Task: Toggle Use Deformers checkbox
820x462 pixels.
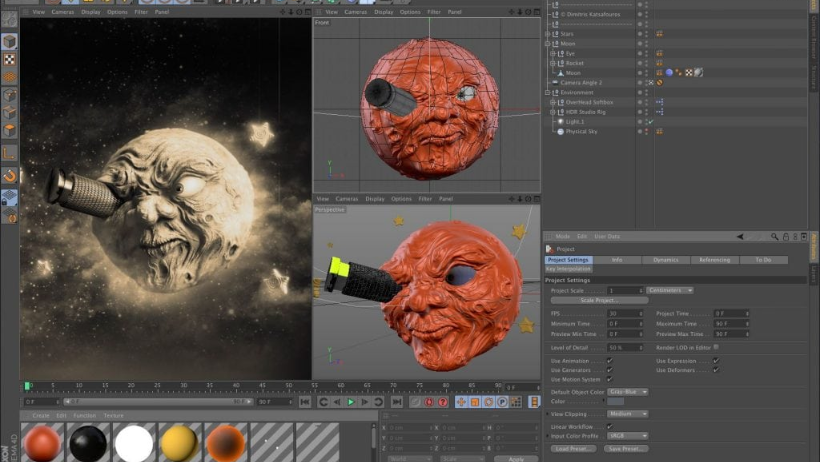Action: pos(716,370)
